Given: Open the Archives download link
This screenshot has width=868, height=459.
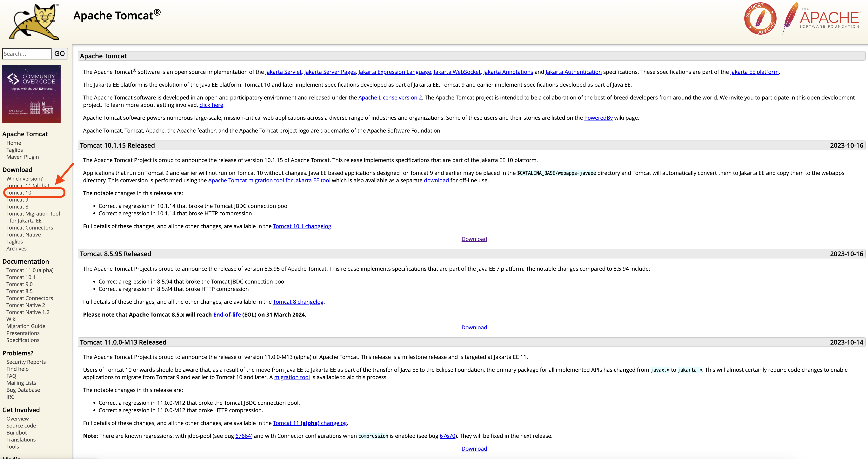Looking at the screenshot, I should click(x=17, y=249).
